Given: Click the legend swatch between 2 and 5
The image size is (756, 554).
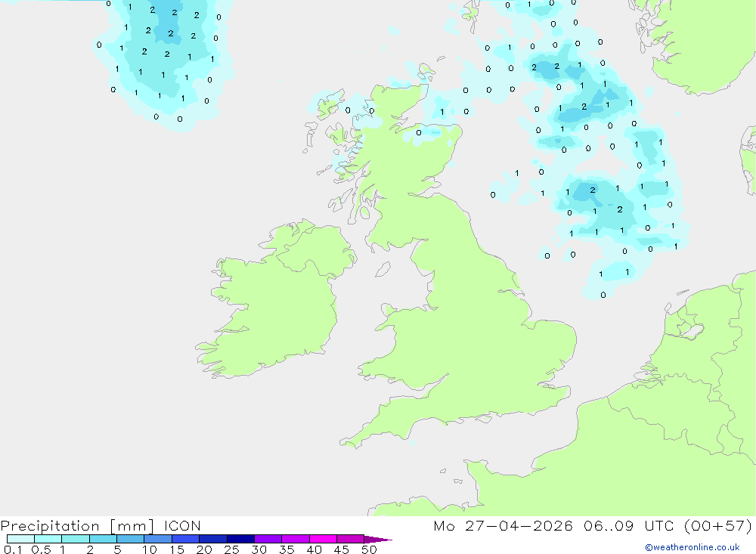Looking at the screenshot, I should coord(103,539).
